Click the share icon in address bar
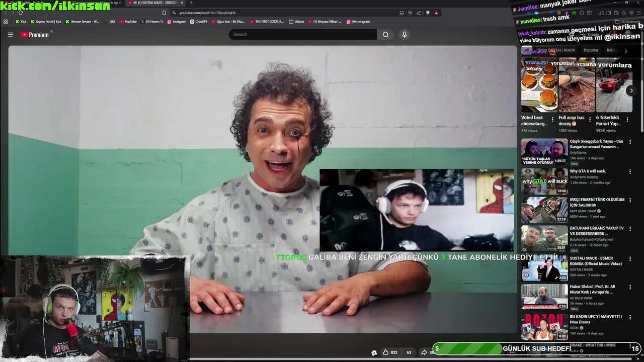 click(x=419, y=13)
